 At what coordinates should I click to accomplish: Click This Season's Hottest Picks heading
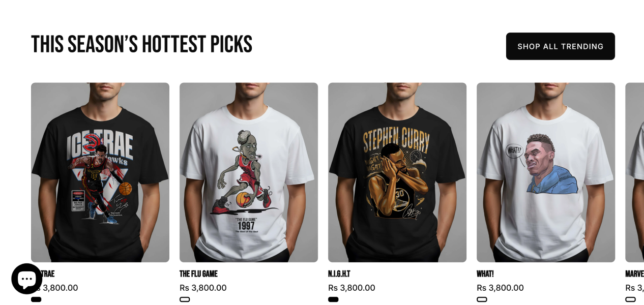click(x=141, y=44)
